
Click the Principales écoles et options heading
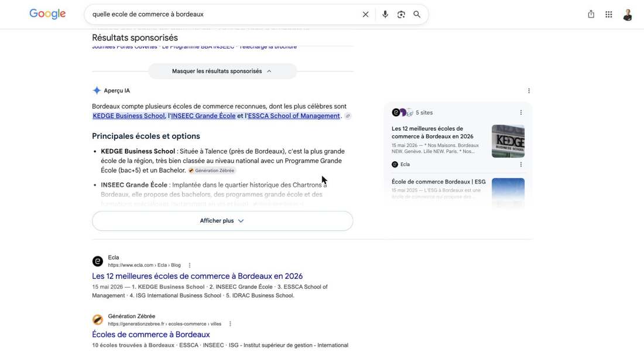click(146, 136)
